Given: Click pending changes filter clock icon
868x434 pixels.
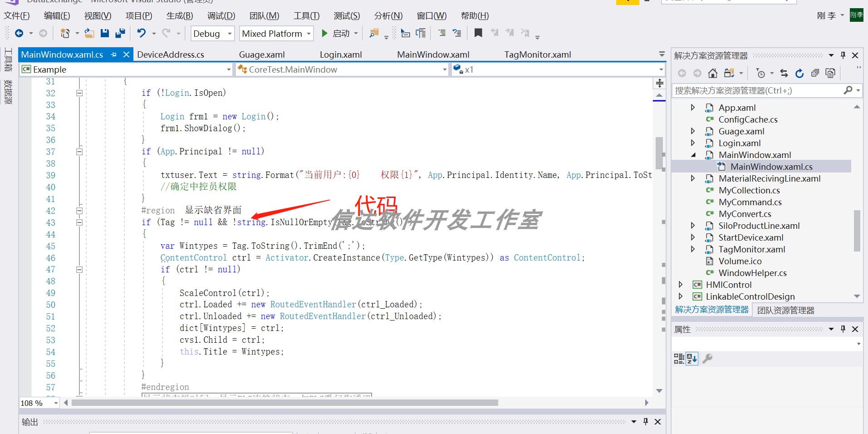Looking at the screenshot, I should pos(761,73).
